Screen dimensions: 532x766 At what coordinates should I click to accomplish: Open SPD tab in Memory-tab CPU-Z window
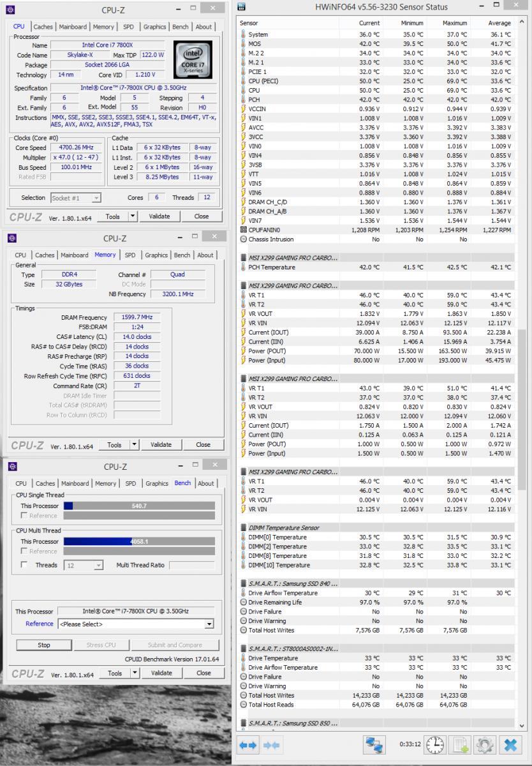pos(130,255)
